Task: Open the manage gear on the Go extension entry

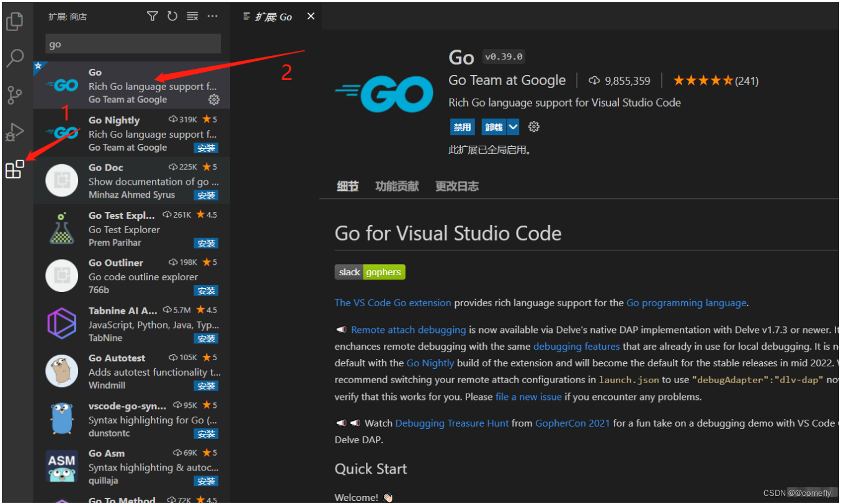Action: 214,99
